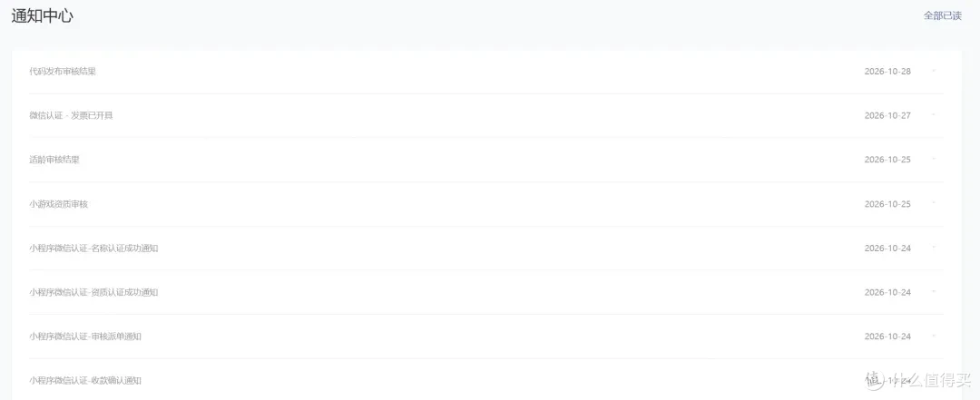980x400 pixels.
Task: Click the 2026-10-27 date label
Action: tap(887, 115)
